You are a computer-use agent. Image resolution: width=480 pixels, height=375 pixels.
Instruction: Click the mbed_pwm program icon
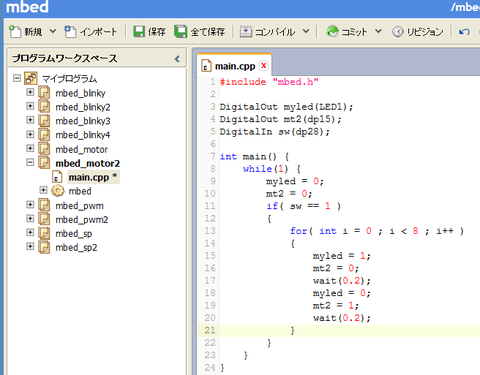(44, 205)
